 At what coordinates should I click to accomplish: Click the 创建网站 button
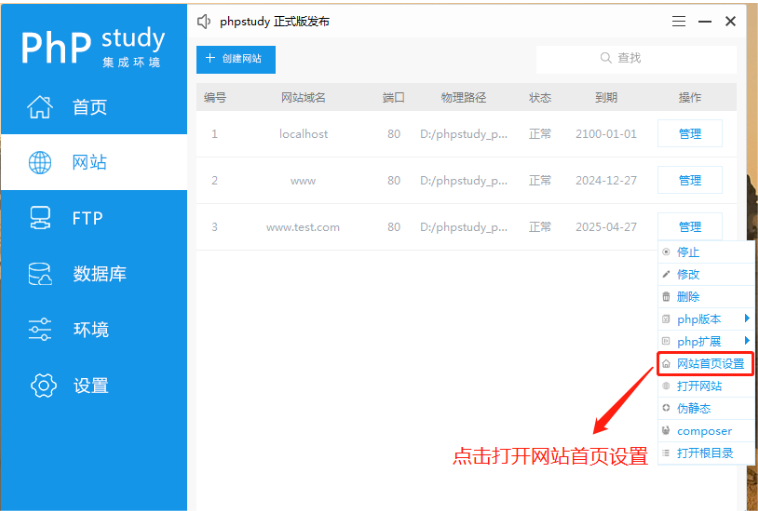236,59
